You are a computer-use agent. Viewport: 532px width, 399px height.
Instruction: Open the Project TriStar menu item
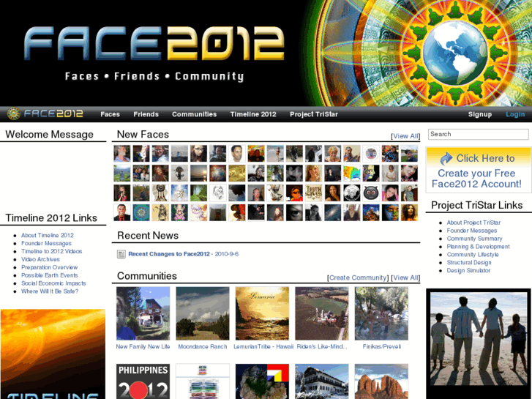click(x=314, y=114)
